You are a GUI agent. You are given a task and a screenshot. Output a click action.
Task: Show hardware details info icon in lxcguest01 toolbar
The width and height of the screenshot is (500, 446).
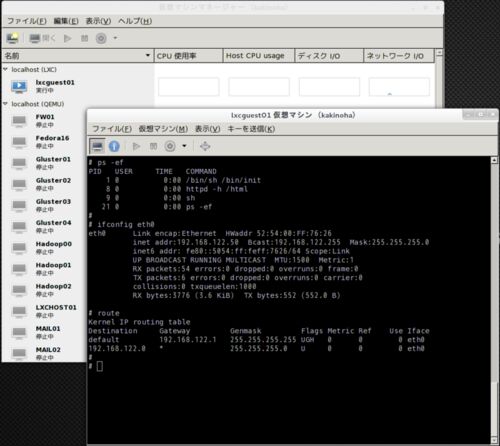pyautogui.click(x=114, y=146)
